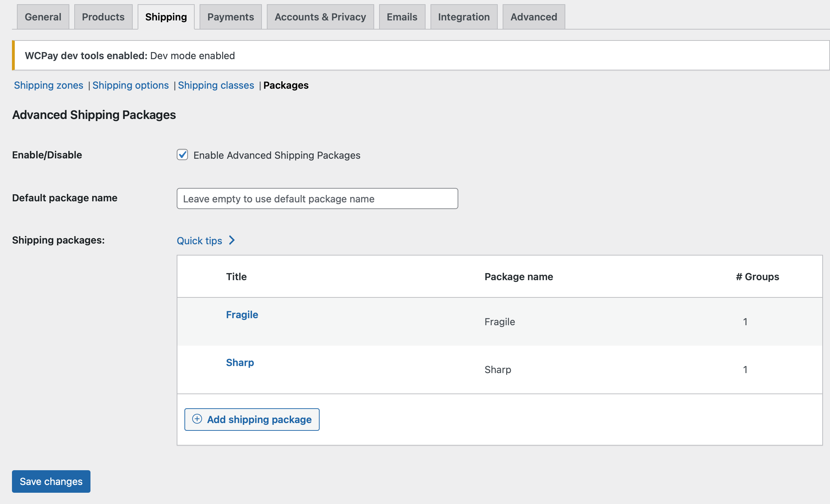Uncheck Enable Advanced Shipping Packages checkbox

pyautogui.click(x=182, y=155)
